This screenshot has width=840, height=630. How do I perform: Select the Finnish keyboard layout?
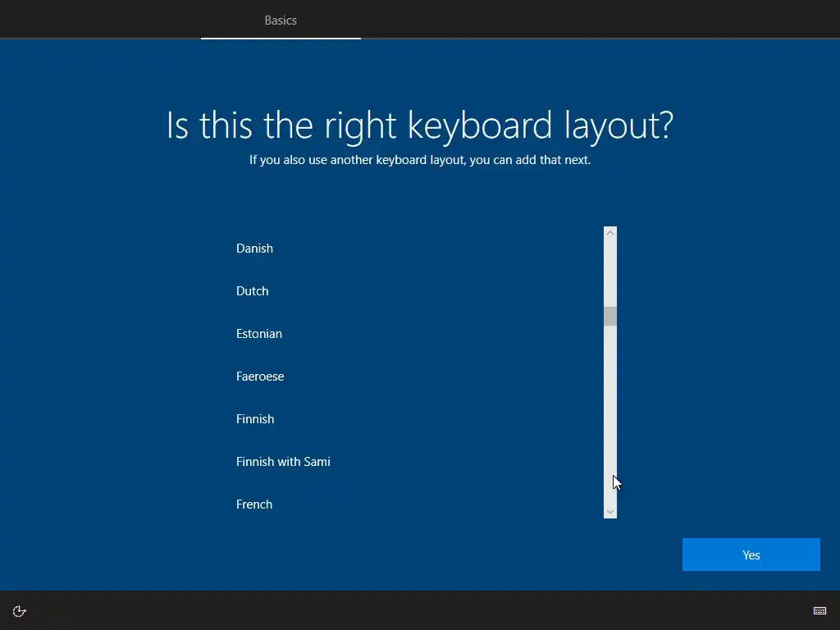pyautogui.click(x=413, y=419)
